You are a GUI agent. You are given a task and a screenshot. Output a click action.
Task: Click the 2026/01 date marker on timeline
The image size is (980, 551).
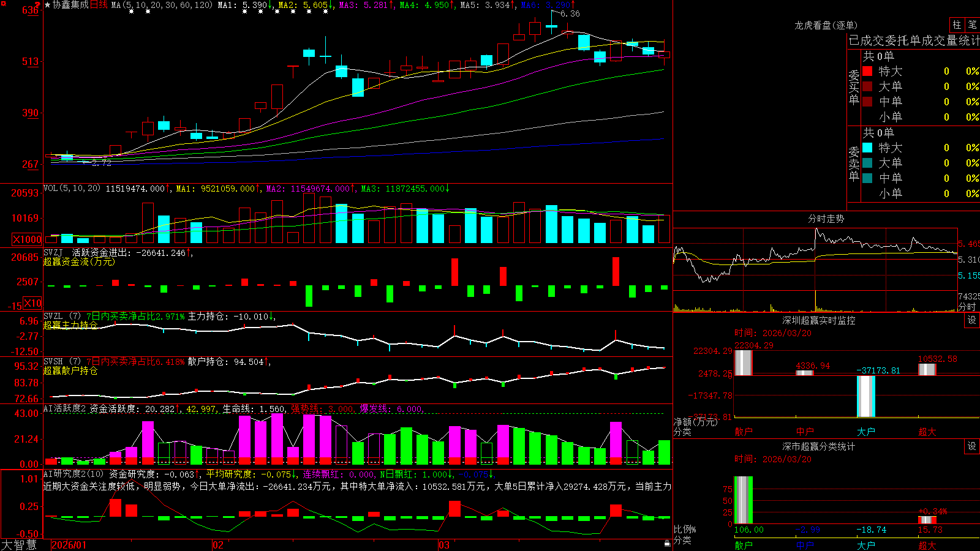coord(69,545)
